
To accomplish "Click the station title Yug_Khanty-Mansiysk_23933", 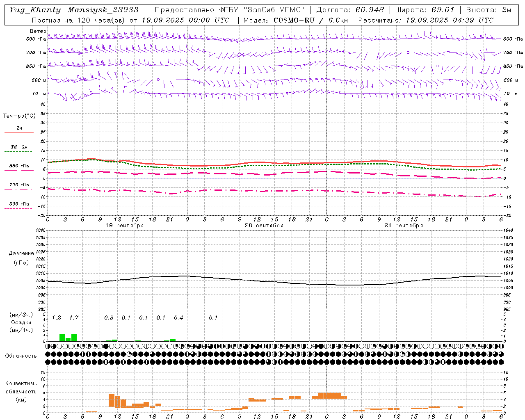I will (x=74, y=10).
